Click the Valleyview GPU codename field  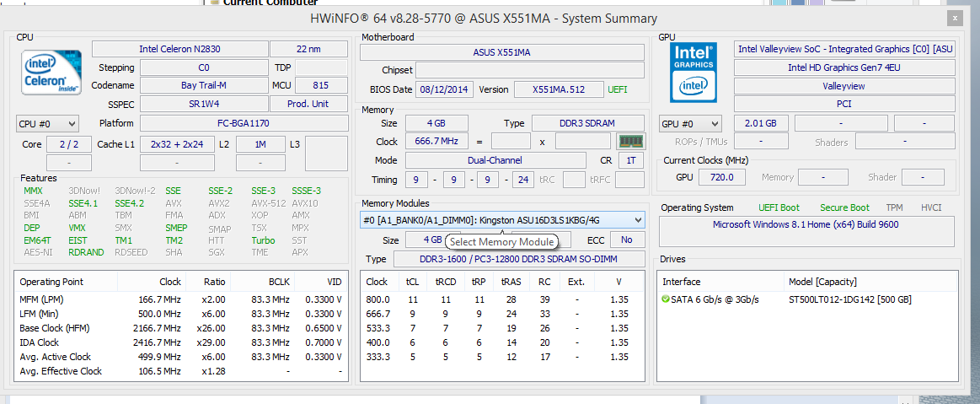pos(844,86)
